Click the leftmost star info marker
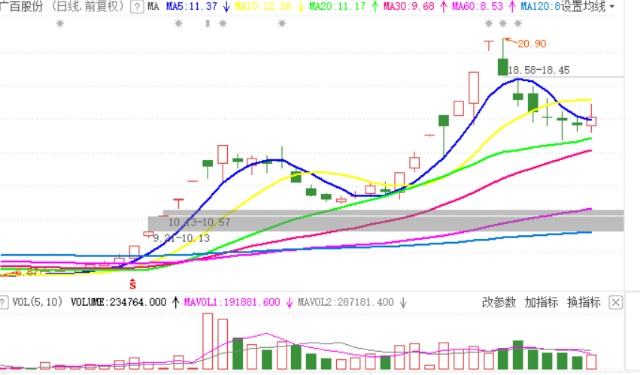Viewport: 640px width, 375px height. (60, 24)
